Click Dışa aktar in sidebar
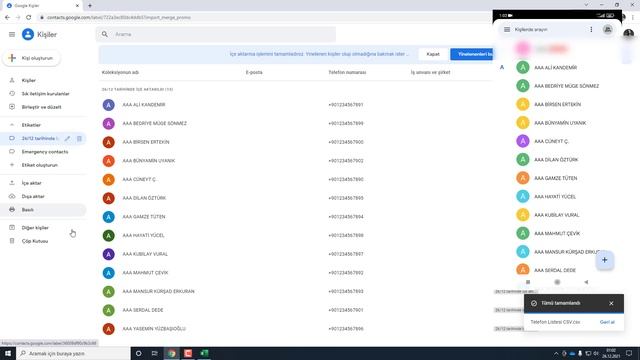The image size is (640, 360). tap(33, 196)
